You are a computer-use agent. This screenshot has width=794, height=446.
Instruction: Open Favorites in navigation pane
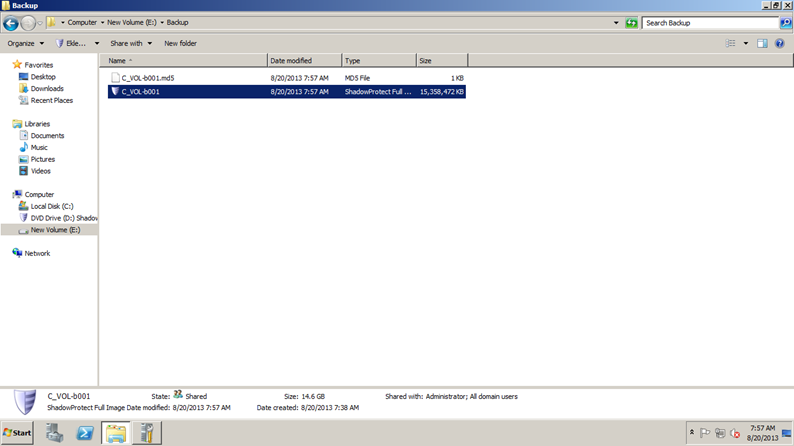coord(38,65)
